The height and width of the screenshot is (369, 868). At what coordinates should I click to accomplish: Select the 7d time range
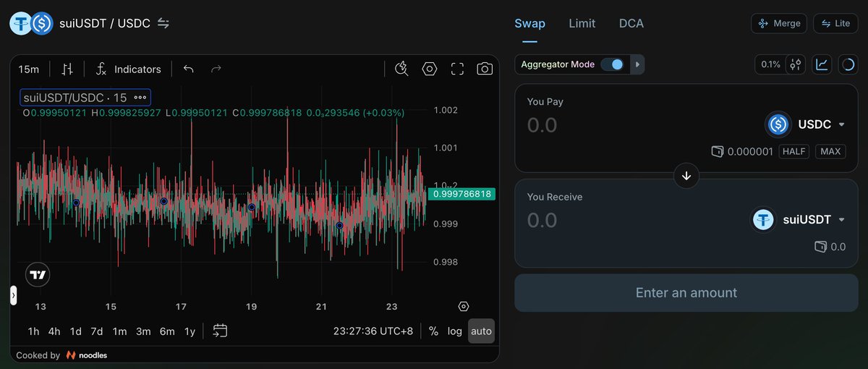[x=96, y=331]
